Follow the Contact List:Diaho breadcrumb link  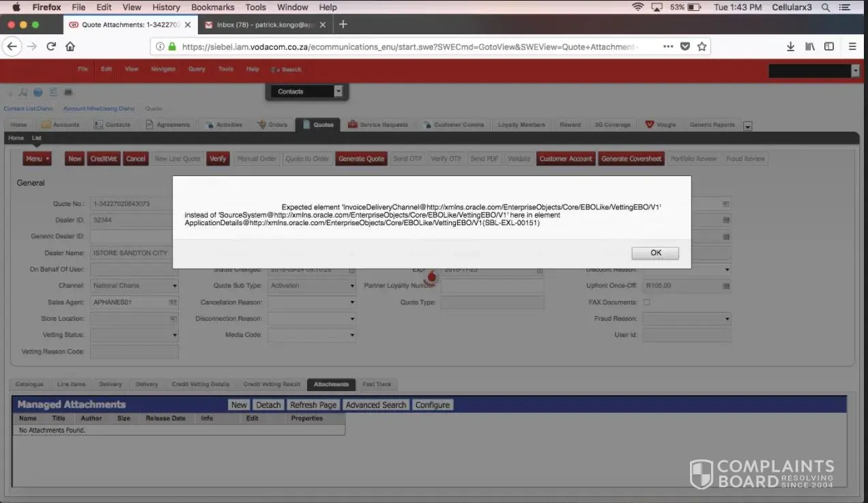(28, 109)
